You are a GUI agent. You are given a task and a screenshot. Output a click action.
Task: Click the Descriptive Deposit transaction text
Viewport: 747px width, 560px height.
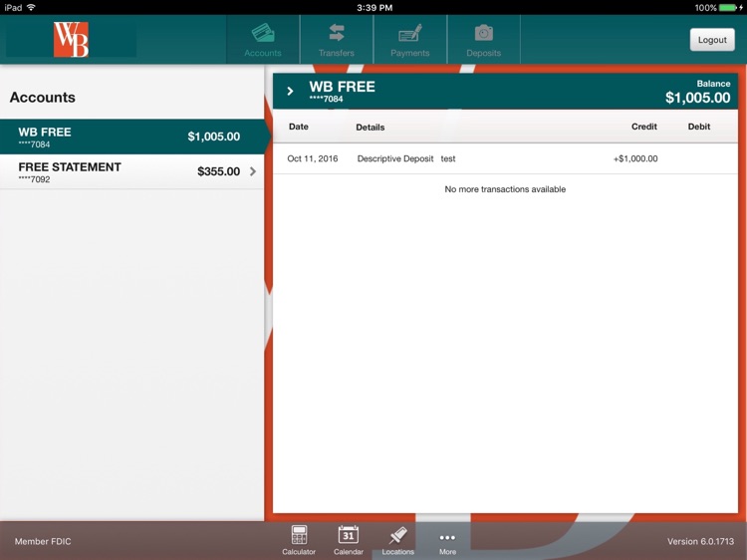pyautogui.click(x=395, y=158)
